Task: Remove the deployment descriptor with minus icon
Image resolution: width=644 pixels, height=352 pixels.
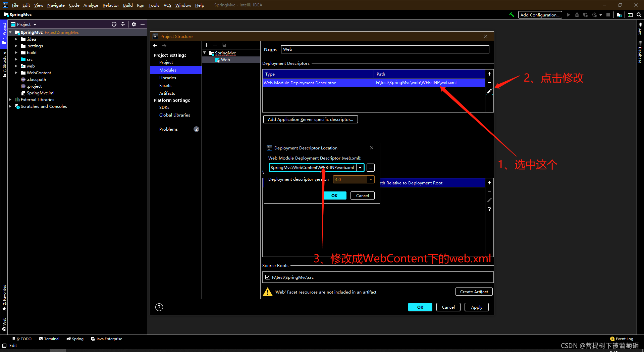Action: [x=489, y=83]
